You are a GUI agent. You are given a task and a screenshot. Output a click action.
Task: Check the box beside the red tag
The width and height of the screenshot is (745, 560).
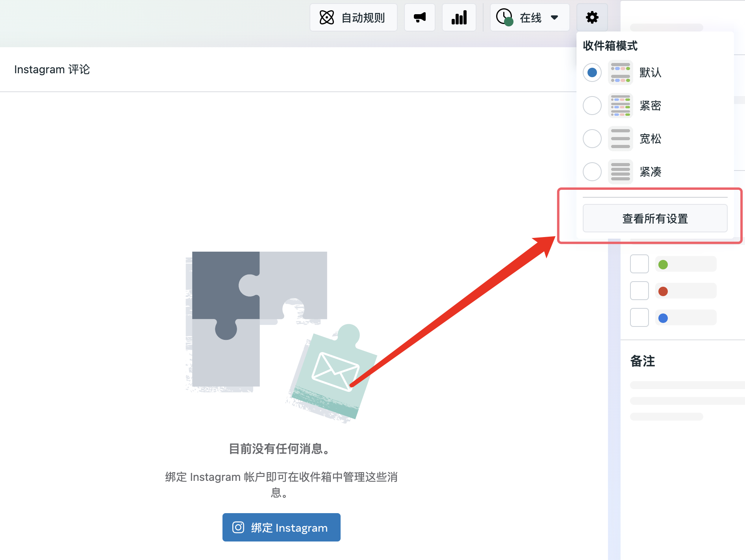coord(639,291)
